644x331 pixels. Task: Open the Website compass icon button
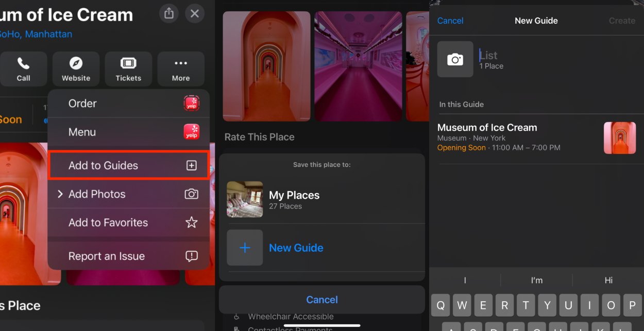pos(76,68)
